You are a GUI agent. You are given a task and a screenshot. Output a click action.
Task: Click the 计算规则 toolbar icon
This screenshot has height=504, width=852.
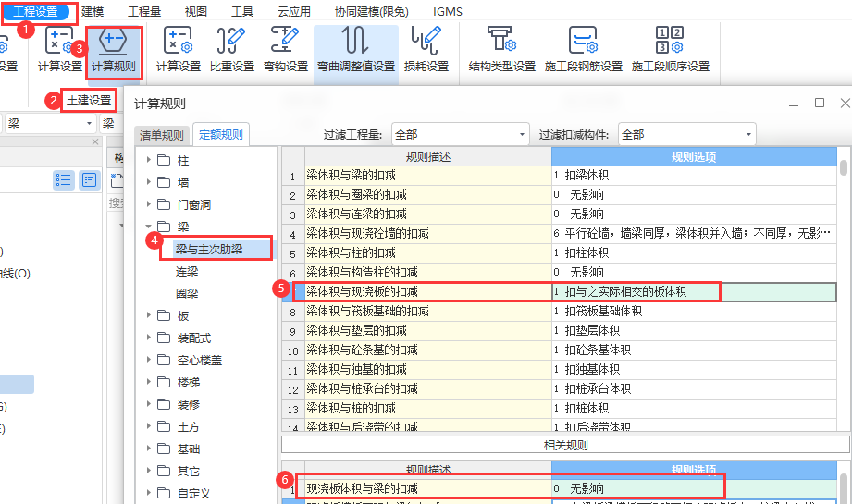click(x=114, y=50)
